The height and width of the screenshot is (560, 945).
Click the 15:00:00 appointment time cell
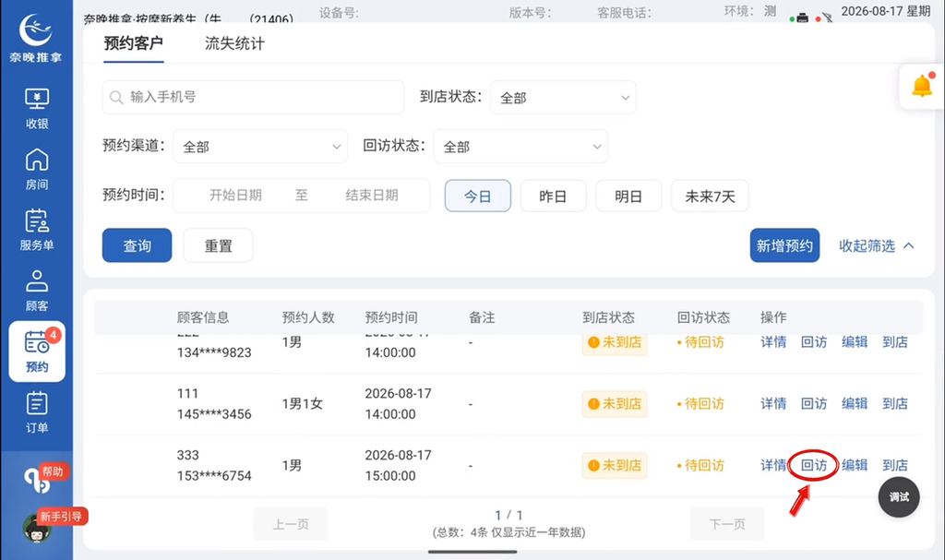click(x=390, y=476)
